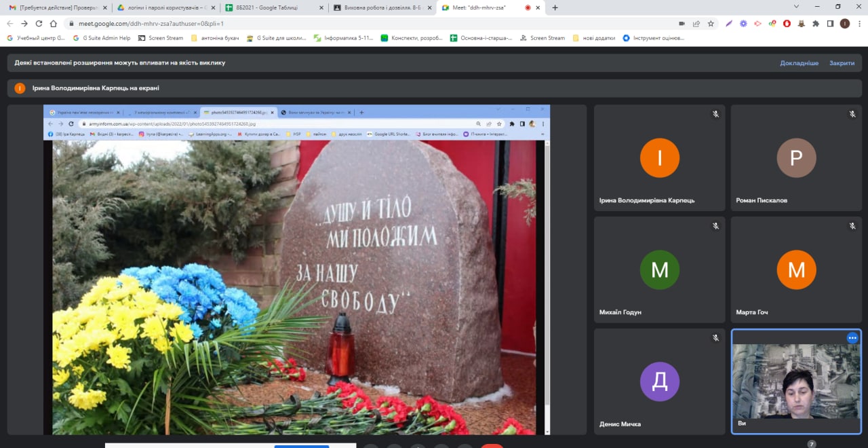
Task: Click muted mic icon on Роман Пискалов tile
Action: click(852, 114)
